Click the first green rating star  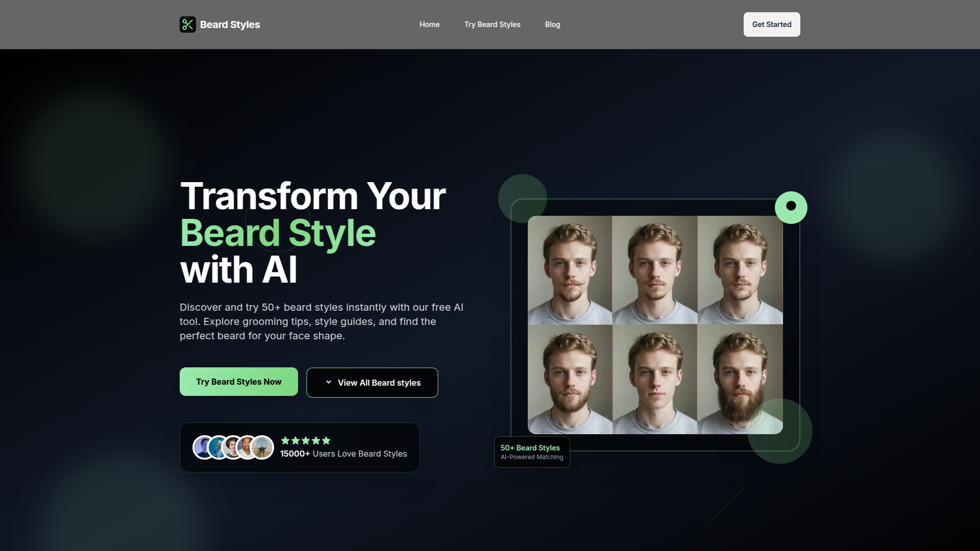285,440
